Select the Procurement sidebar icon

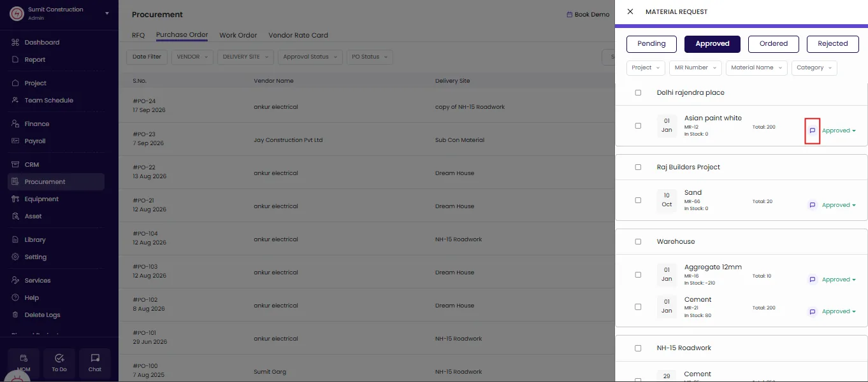16,182
